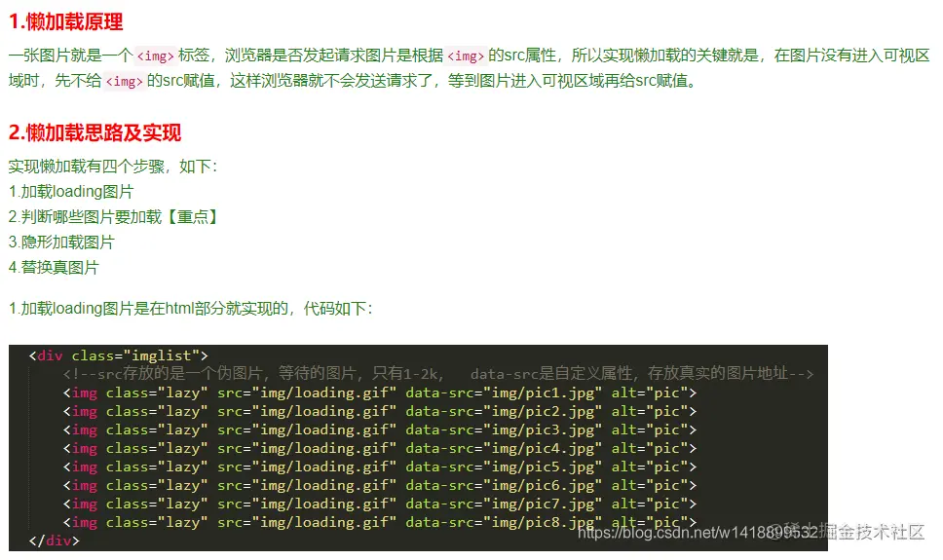Click the list item '3.隐形加载图片'
This screenshot has width=943, height=560.
tap(61, 243)
